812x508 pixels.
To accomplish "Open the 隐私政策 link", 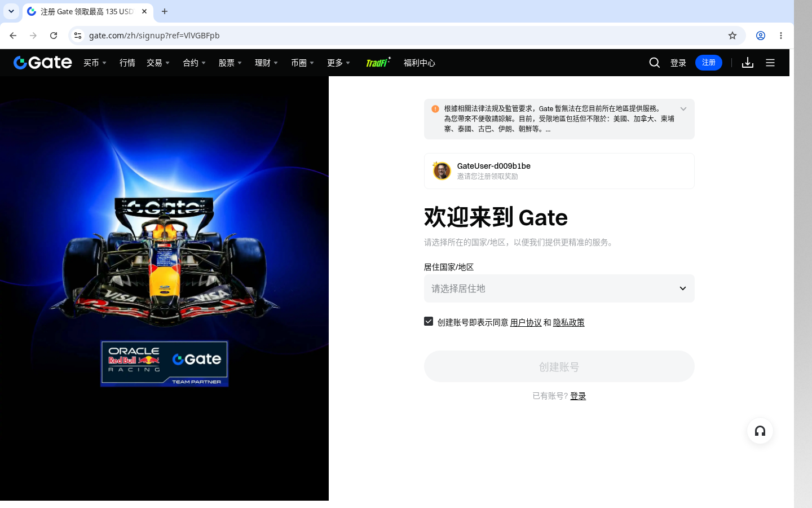I will (569, 322).
